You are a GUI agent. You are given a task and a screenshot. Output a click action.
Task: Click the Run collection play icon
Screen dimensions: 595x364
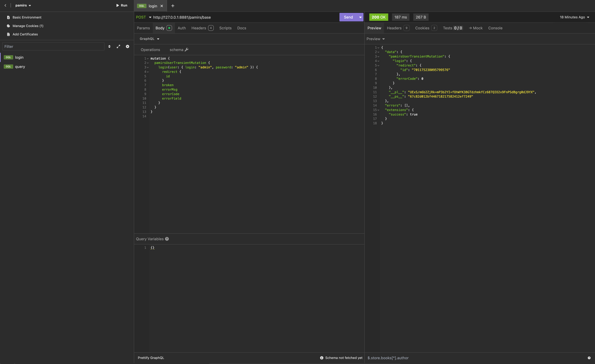118,5
